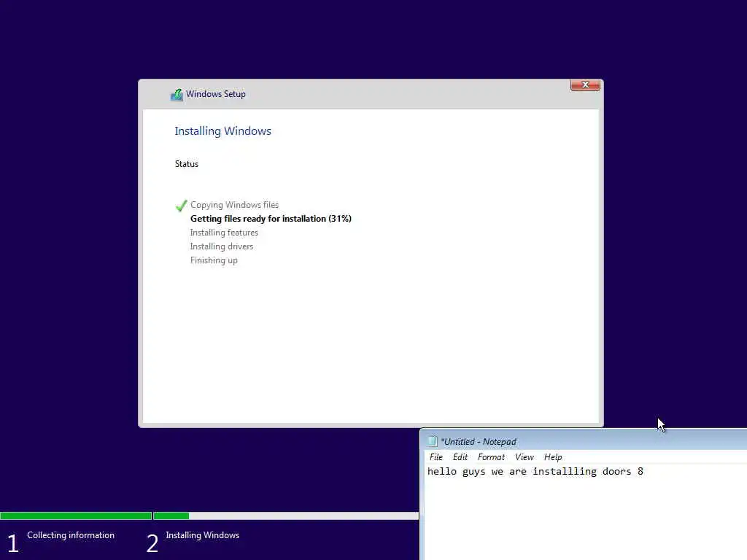Click the 'Installing Windows' stage label at bottom

(203, 535)
